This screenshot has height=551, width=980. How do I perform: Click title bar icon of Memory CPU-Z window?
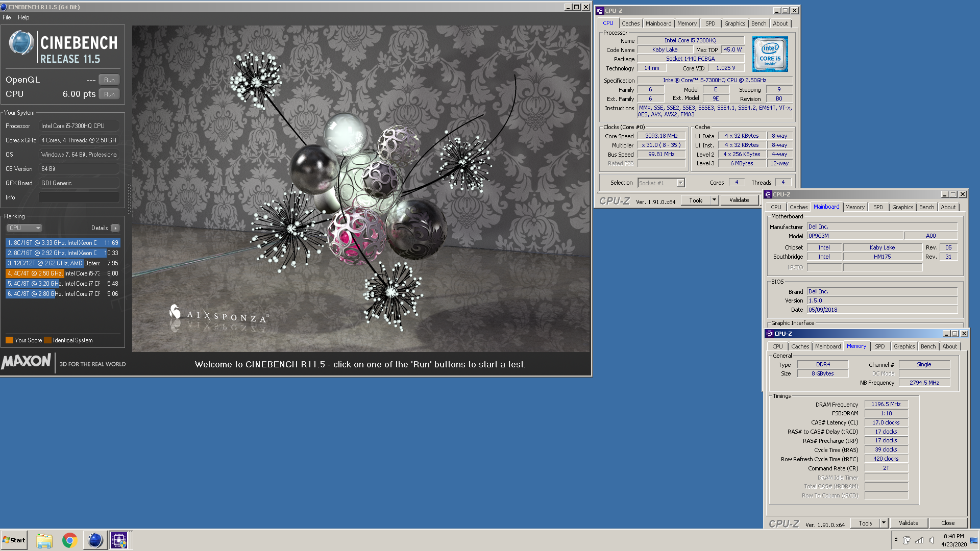pyautogui.click(x=770, y=334)
